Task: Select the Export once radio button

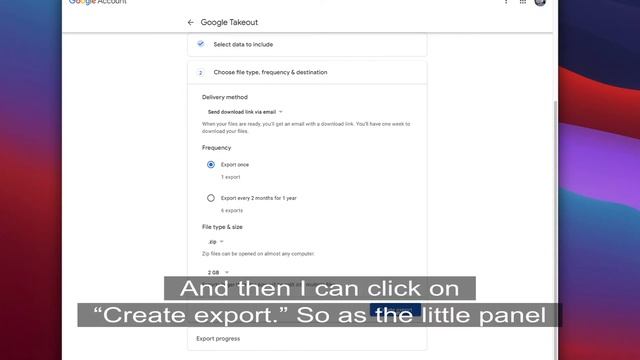Action: (211, 164)
